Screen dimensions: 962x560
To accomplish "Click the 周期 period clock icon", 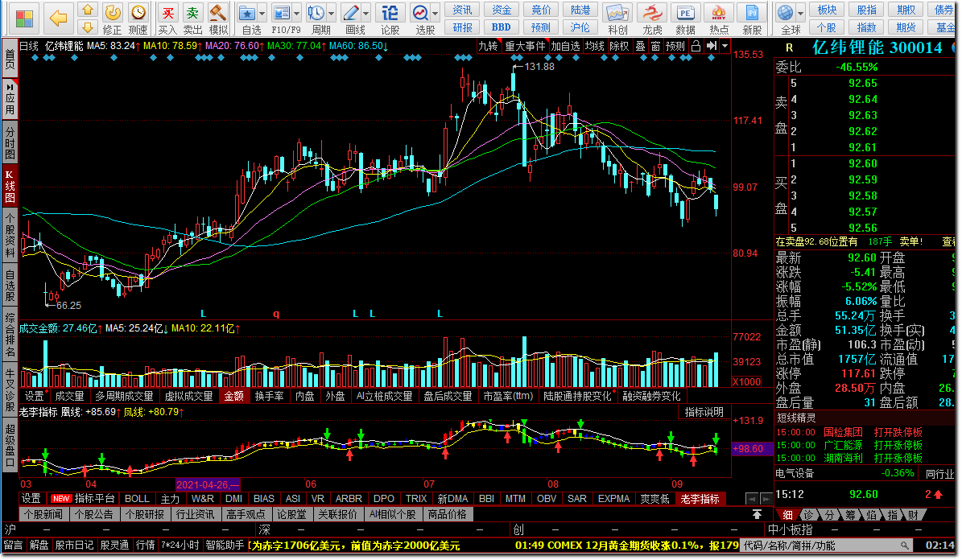I will (x=316, y=13).
